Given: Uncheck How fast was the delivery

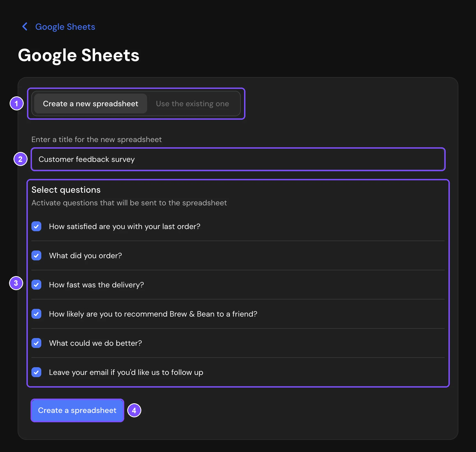Looking at the screenshot, I should (x=36, y=285).
